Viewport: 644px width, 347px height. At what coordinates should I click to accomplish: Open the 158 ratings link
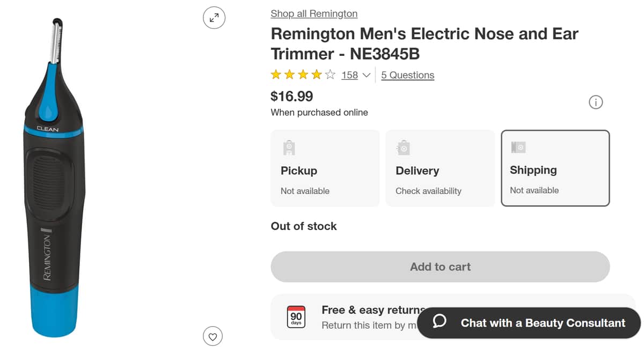(349, 75)
